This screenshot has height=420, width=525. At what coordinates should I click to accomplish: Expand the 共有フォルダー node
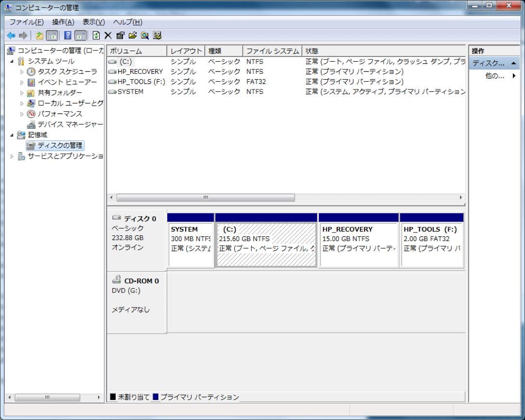22,93
